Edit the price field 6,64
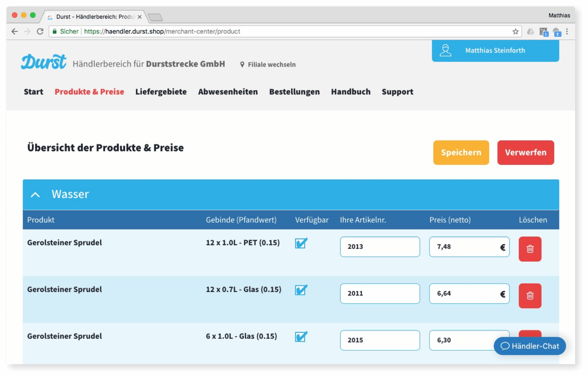The width and height of the screenshot is (588, 377). point(469,294)
